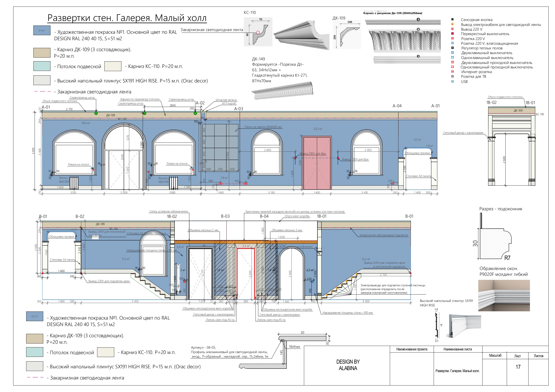Viewport: 555px width, 392px height.
Task: Click the КС-110 cornice 3D profile image
Action: 301,36
